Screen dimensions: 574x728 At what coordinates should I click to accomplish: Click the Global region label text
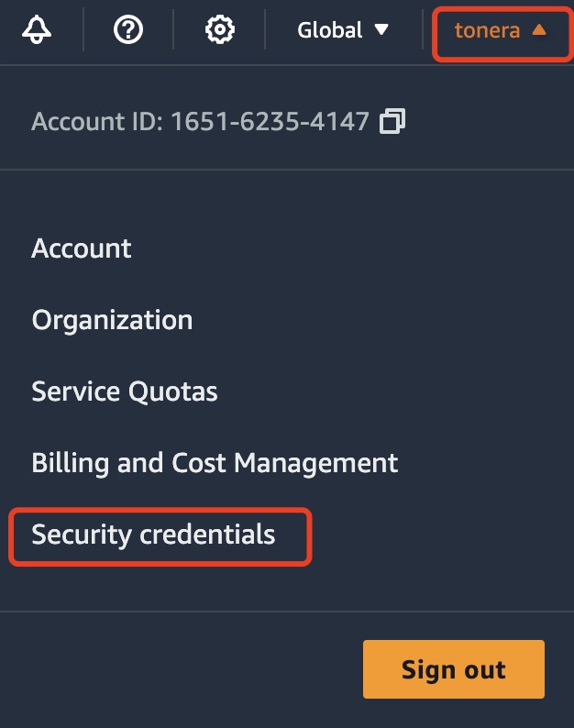pos(330,30)
